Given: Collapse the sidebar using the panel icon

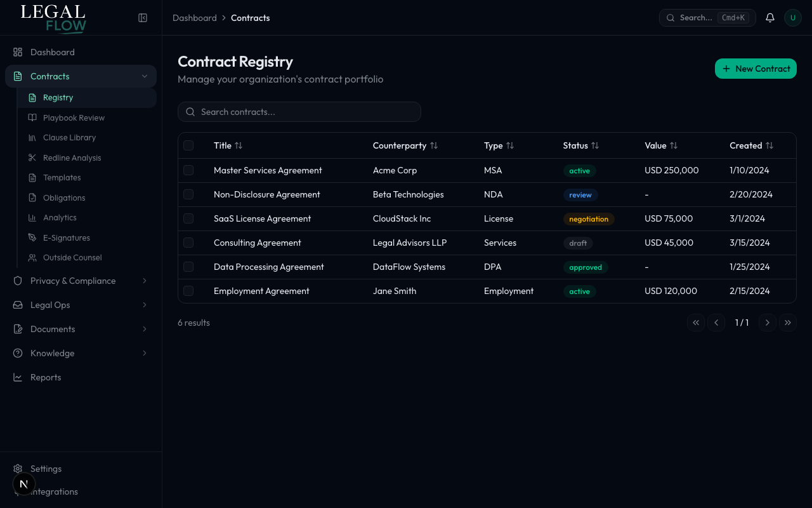Looking at the screenshot, I should [x=143, y=18].
